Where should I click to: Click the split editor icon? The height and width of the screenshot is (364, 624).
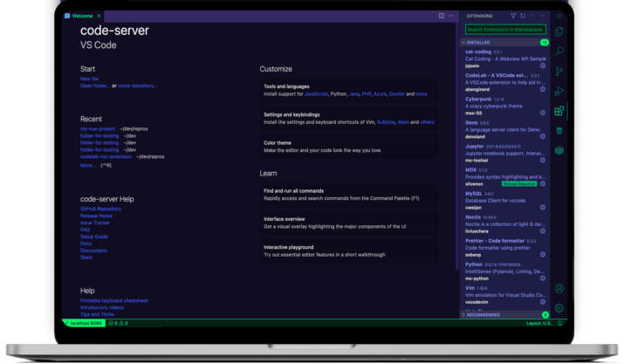(x=441, y=16)
